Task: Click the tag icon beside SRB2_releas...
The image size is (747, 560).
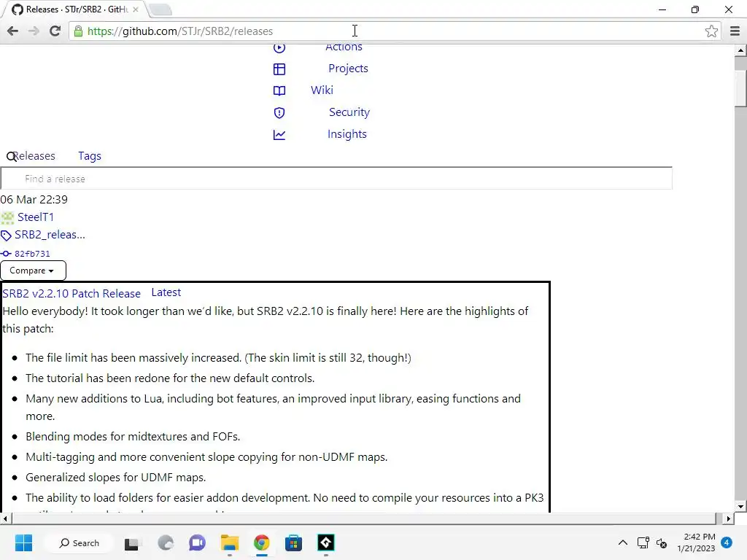Action: [x=6, y=236]
